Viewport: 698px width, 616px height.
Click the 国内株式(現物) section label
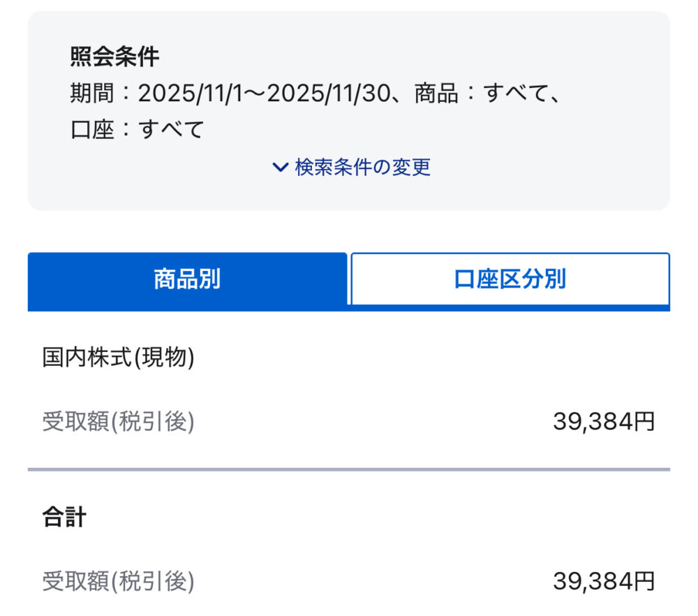tap(119, 356)
